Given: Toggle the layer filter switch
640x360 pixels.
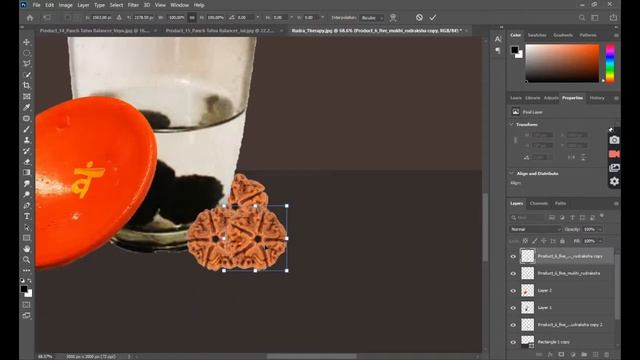Looking at the screenshot, I should (x=602, y=216).
